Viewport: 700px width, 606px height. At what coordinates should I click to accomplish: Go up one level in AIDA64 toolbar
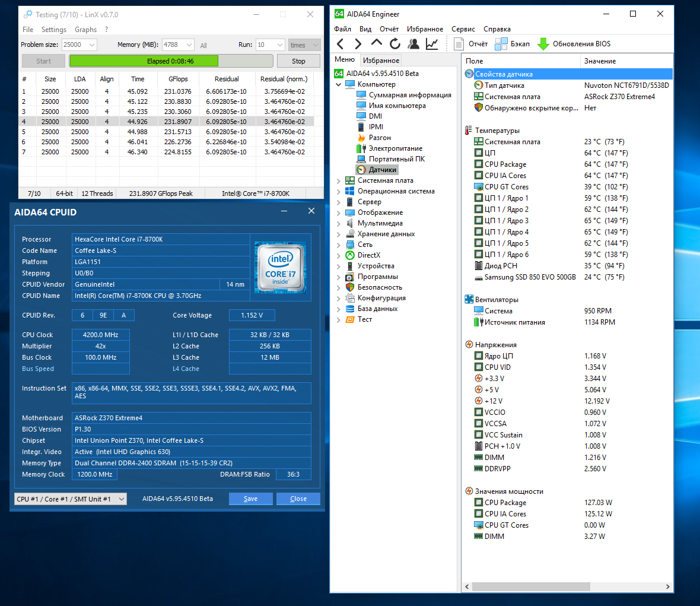click(376, 43)
